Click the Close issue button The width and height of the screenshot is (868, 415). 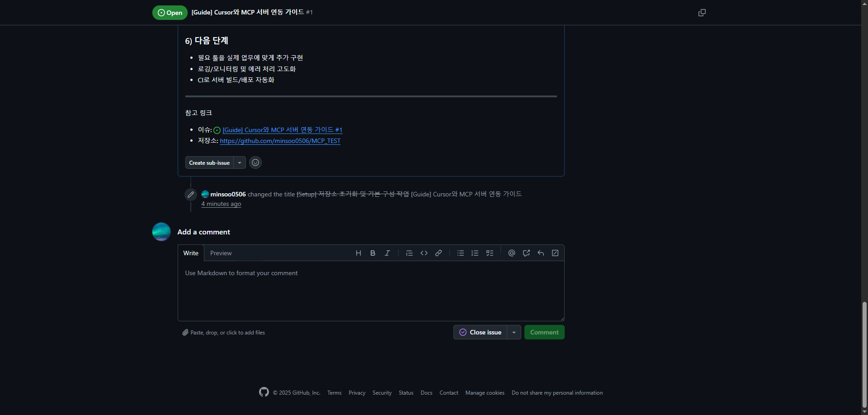480,332
